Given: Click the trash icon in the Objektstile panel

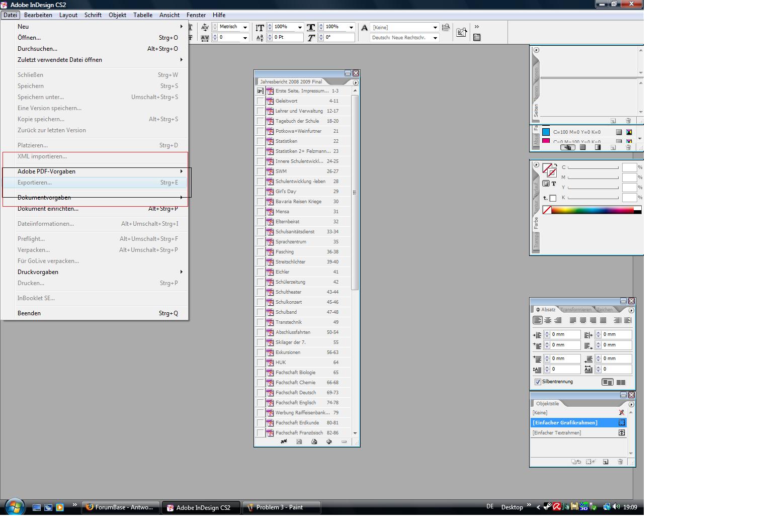Looking at the screenshot, I should pyautogui.click(x=620, y=462).
